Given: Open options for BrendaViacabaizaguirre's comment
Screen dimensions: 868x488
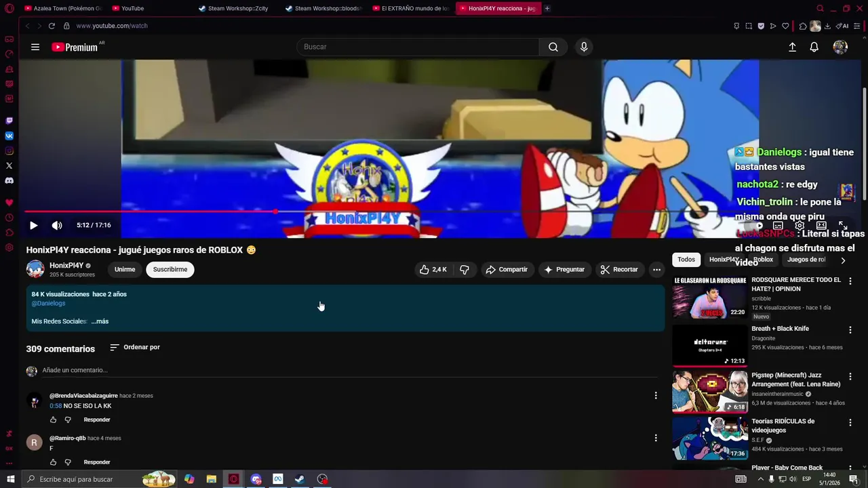Looking at the screenshot, I should click(655, 395).
